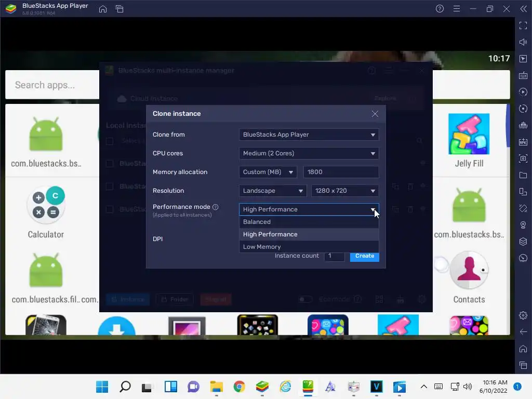The image size is (532, 399).
Task: Choose High Performance in the dropdown list
Action: coord(309,234)
